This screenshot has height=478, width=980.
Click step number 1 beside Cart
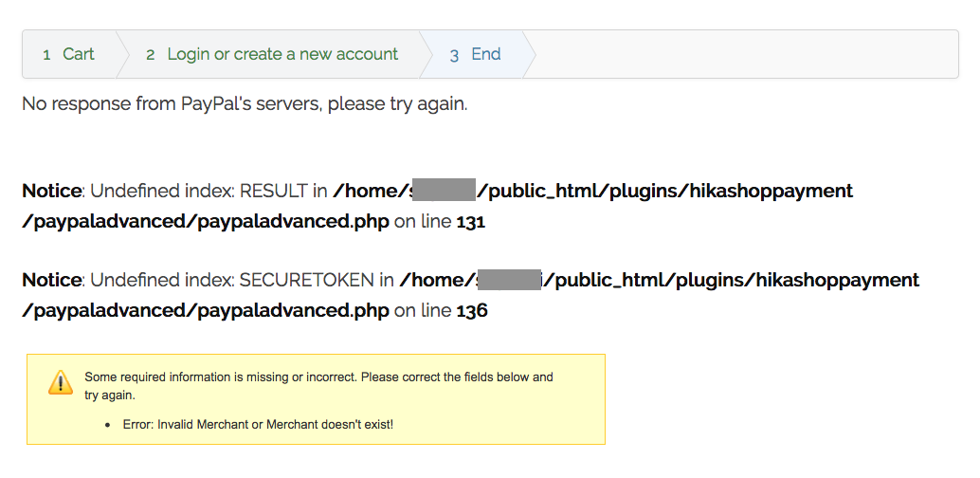pos(46,55)
